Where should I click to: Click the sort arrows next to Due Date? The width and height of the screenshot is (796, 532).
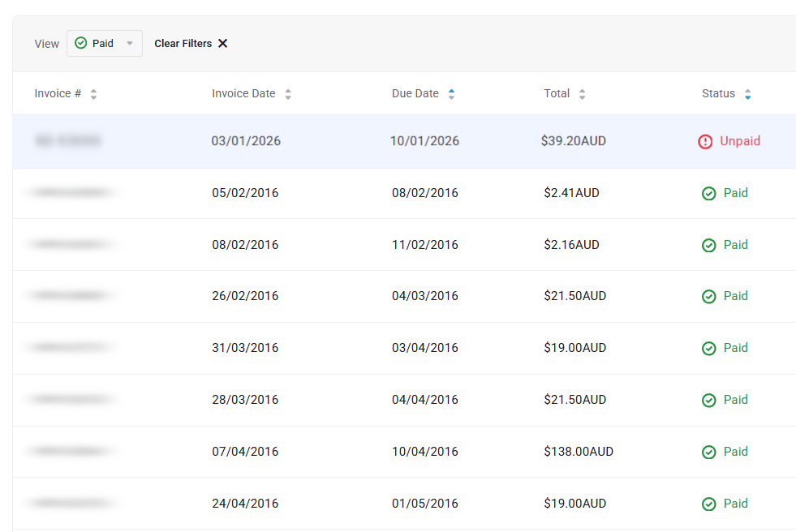(x=451, y=94)
